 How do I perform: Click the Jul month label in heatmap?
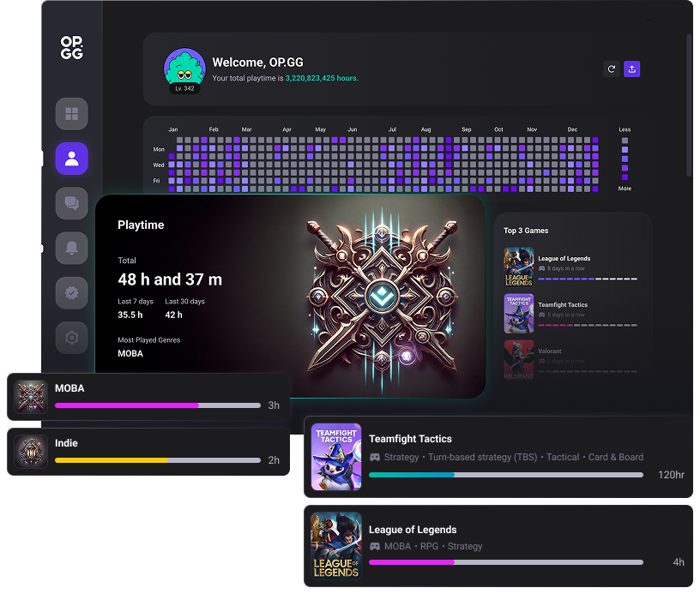pyautogui.click(x=392, y=129)
